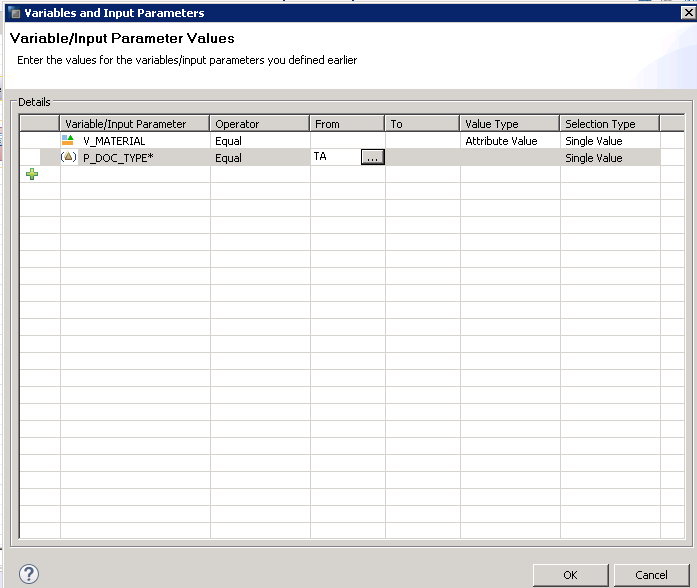697x588 pixels.
Task: Click the dialog title bar window icon
Action: 15,13
